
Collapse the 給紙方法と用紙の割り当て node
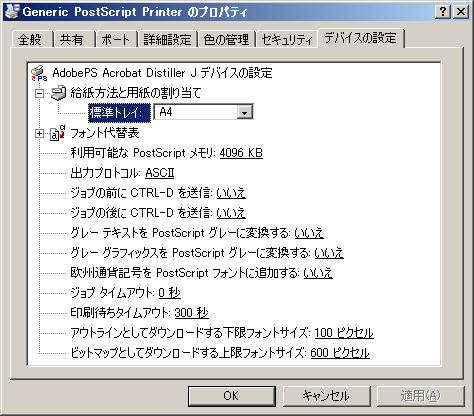coord(39,94)
